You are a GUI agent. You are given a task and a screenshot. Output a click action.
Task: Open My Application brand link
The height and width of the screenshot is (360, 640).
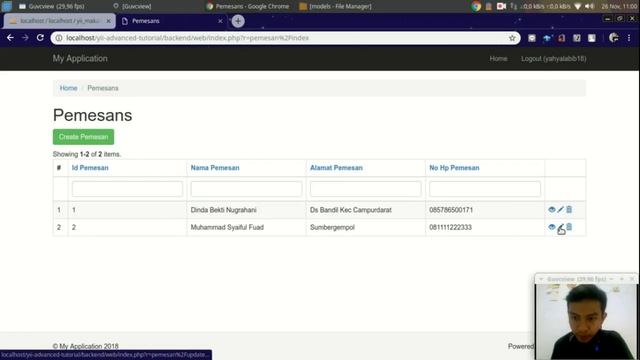pyautogui.click(x=80, y=58)
